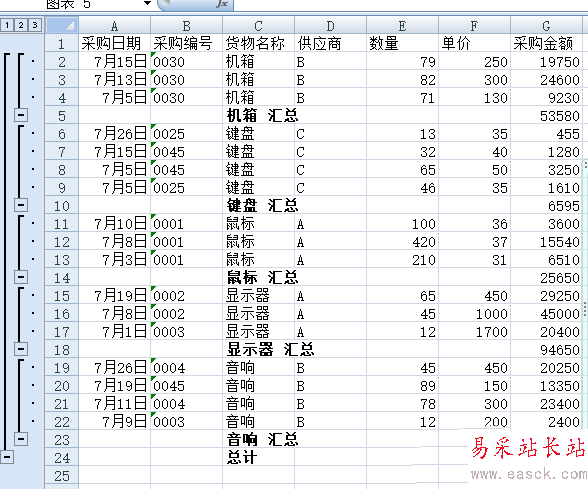Click unit price cell 1000
The width and height of the screenshot is (588, 489).
coord(474,314)
